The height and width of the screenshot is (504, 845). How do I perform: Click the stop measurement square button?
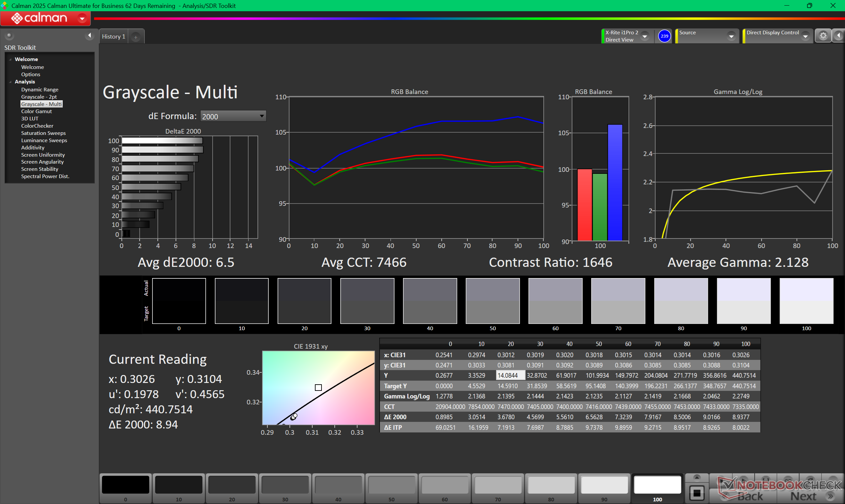point(696,493)
